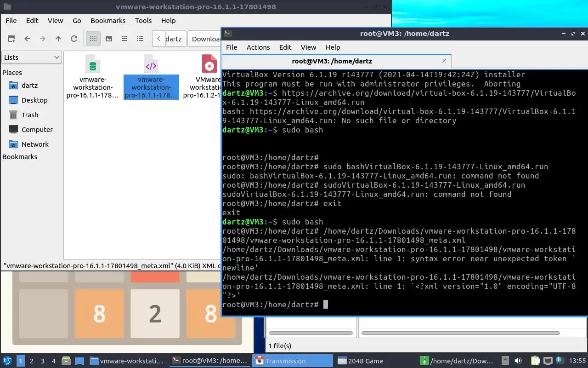Close the root@VM3 terminal tab
Screen dimensions: 588x368
444,61
